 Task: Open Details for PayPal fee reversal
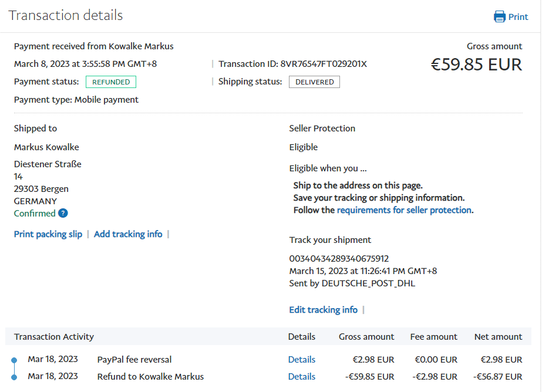(x=301, y=360)
